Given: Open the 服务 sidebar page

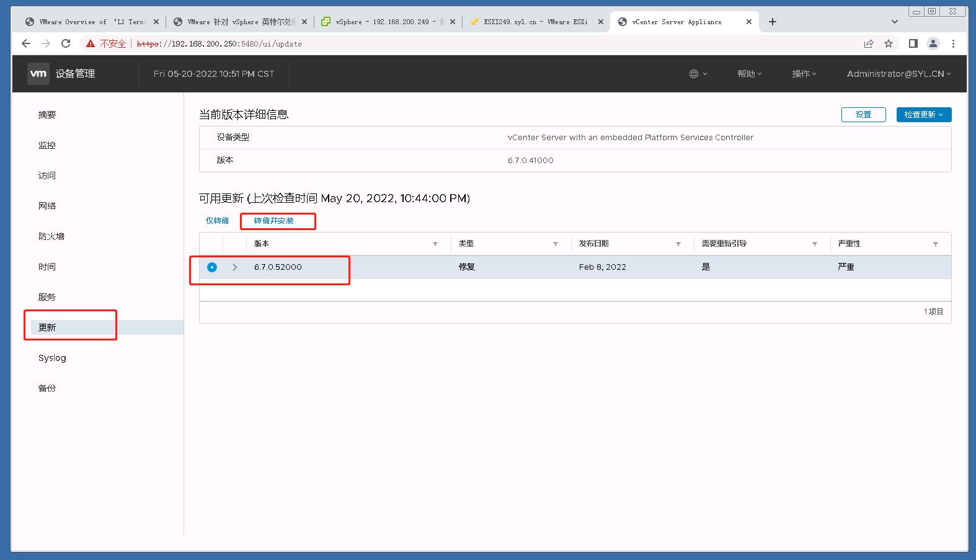Looking at the screenshot, I should coord(47,297).
